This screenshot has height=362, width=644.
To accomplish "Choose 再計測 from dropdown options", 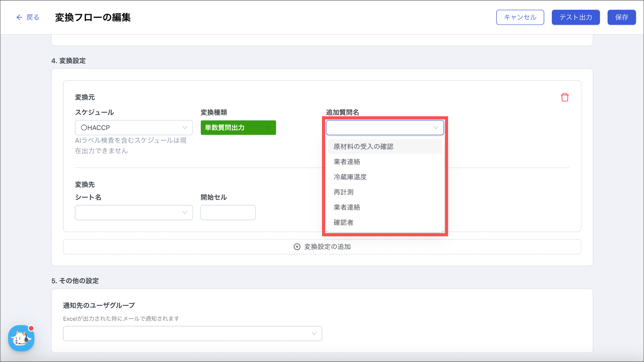I will click(343, 192).
